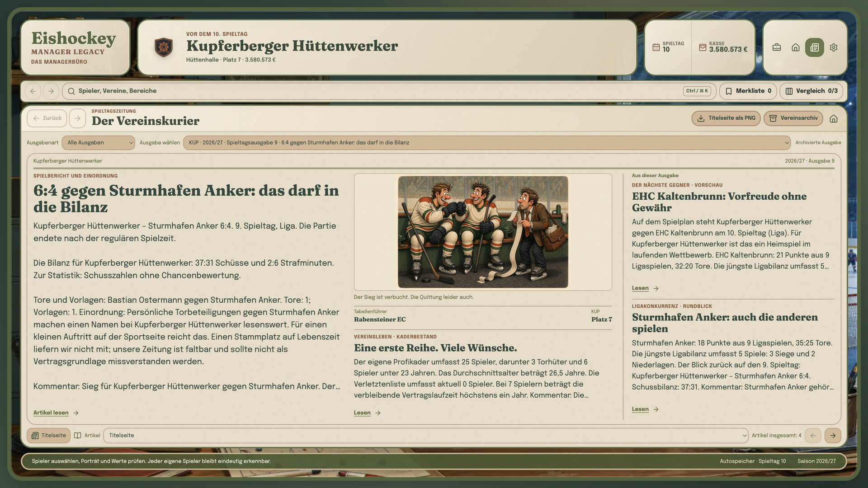Click Lesen under EHC Kaltenbrunn article
The width and height of the screenshot is (868, 488).
click(645, 288)
